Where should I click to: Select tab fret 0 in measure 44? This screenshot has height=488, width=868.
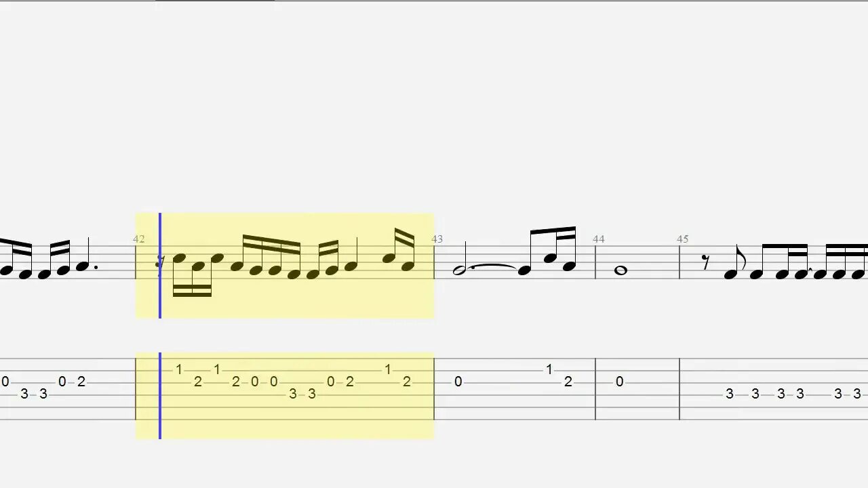(619, 382)
